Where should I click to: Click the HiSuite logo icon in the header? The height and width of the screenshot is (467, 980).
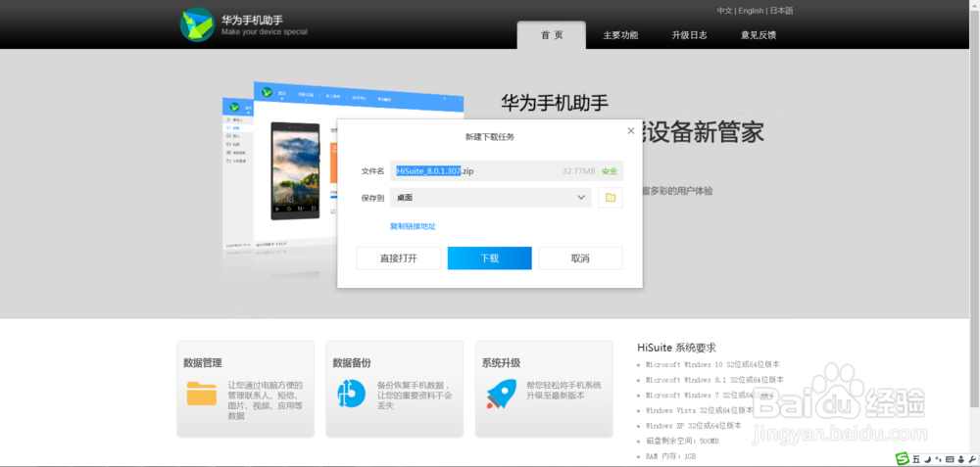point(197,24)
